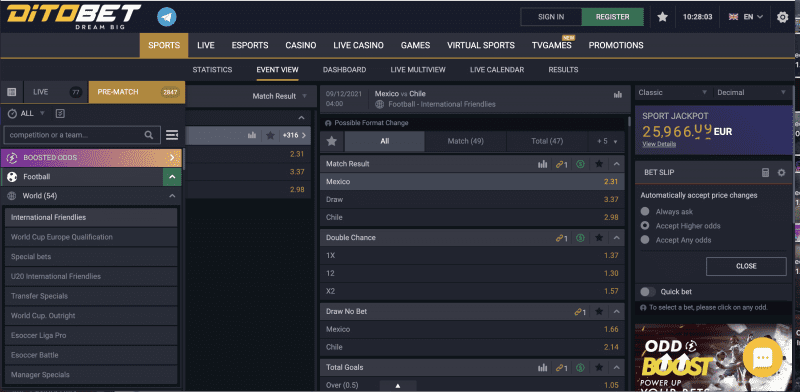Screen dimensions: 800x392
Task: Select Accept Higher odds option
Action: coord(645,226)
